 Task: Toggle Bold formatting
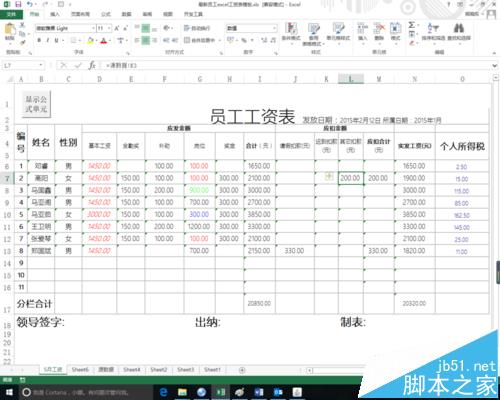coord(39,40)
